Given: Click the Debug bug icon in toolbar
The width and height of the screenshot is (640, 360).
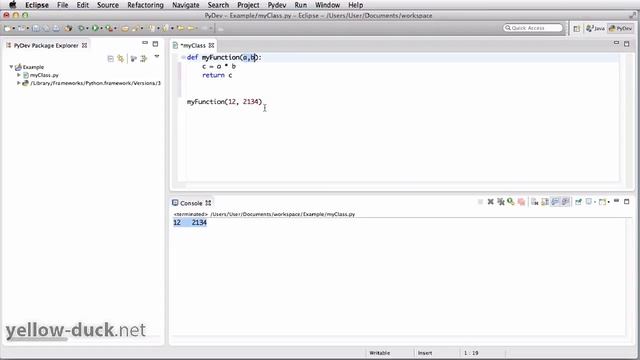Looking at the screenshot, I should pyautogui.click(x=81, y=28).
